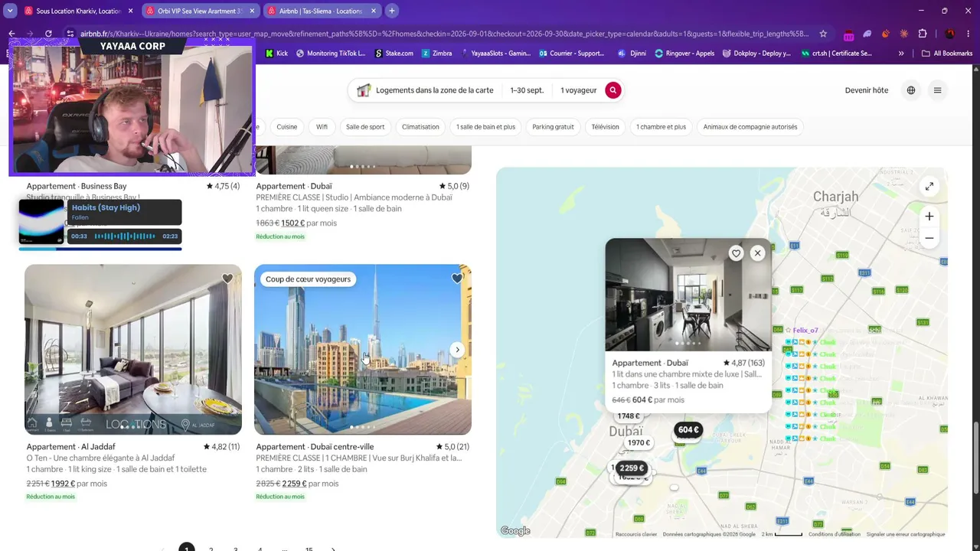
Task: Open the Kick bookmark
Action: pyautogui.click(x=276, y=54)
